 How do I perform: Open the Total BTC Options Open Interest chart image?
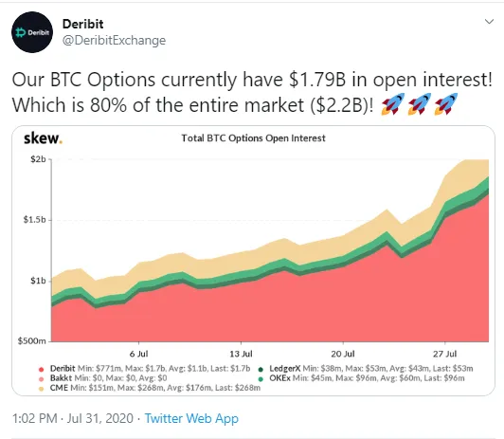click(x=253, y=261)
